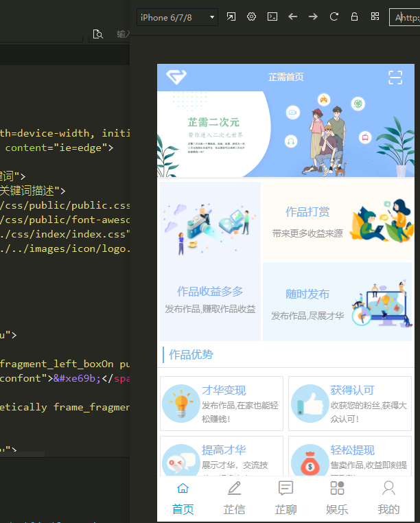Toggle the lock icon in the preview toolbar
This screenshot has height=523, width=420.
coord(354,16)
